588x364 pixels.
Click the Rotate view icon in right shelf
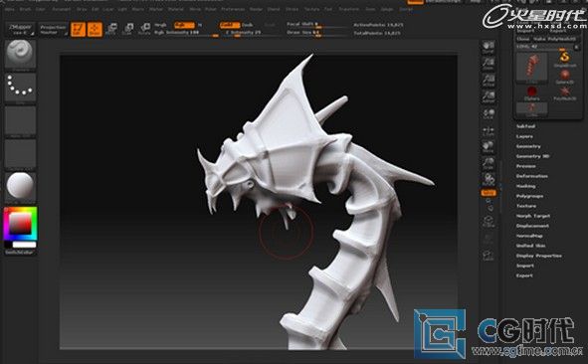click(x=489, y=180)
